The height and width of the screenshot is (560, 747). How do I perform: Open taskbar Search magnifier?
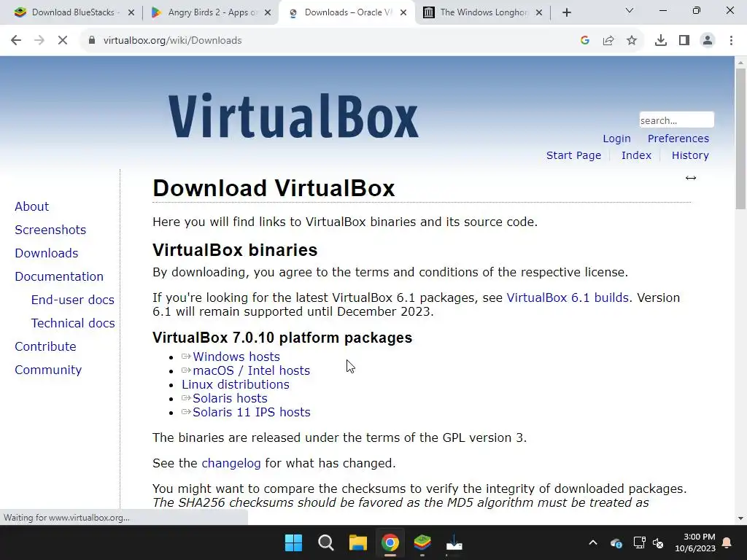tap(326, 542)
